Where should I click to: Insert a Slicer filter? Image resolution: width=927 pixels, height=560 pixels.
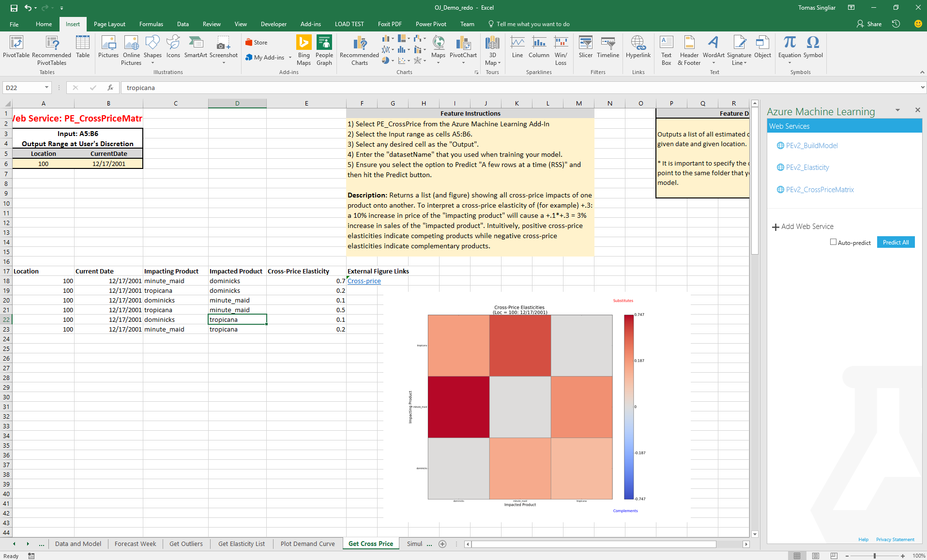tap(586, 47)
